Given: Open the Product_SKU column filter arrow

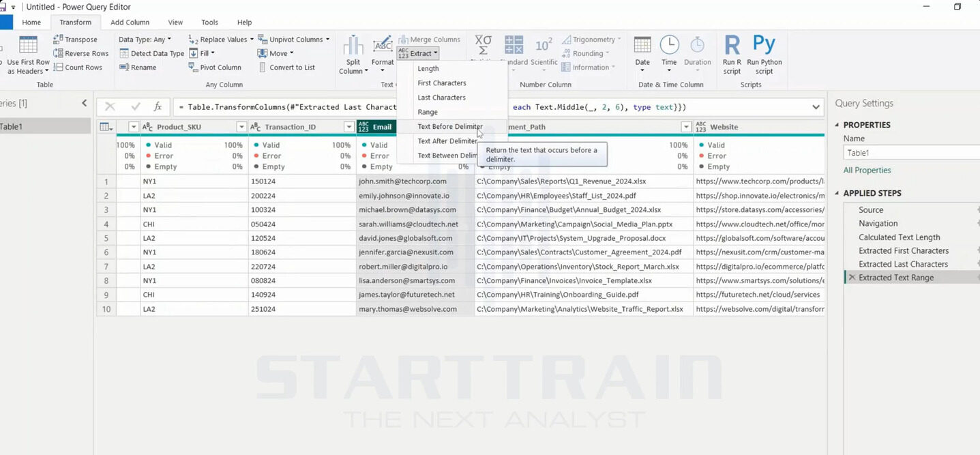Looking at the screenshot, I should [241, 127].
